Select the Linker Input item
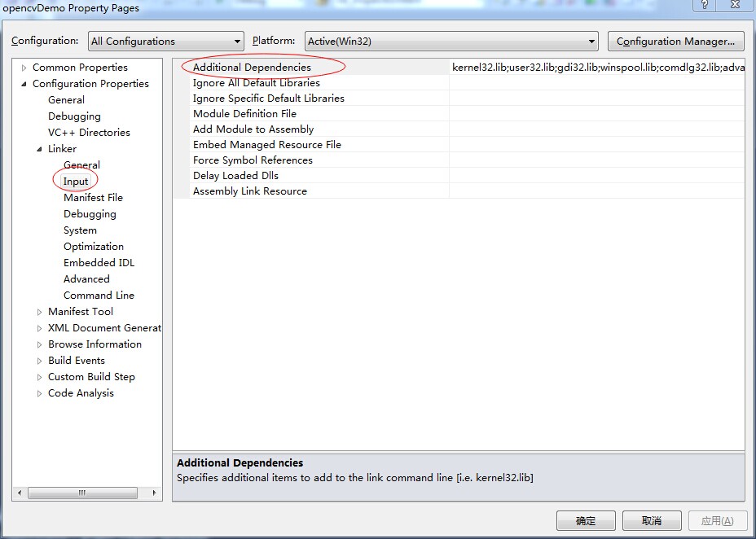756x539 pixels. [76, 181]
